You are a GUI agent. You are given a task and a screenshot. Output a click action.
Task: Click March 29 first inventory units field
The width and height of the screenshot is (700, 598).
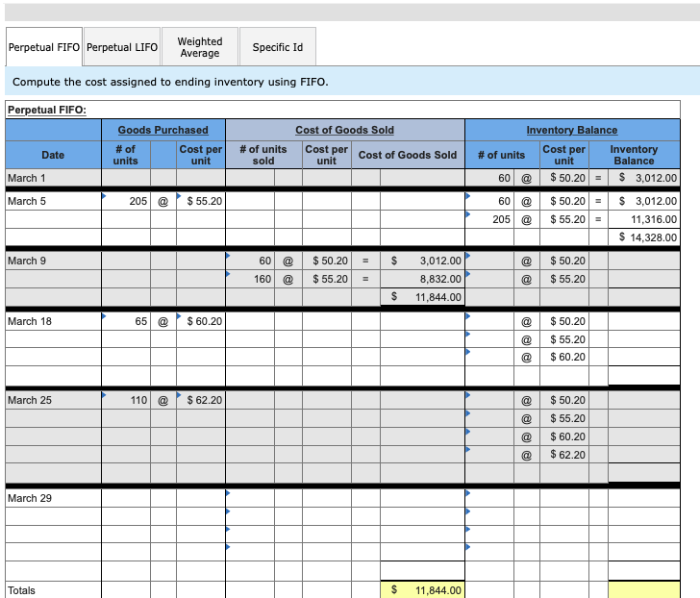(x=489, y=498)
